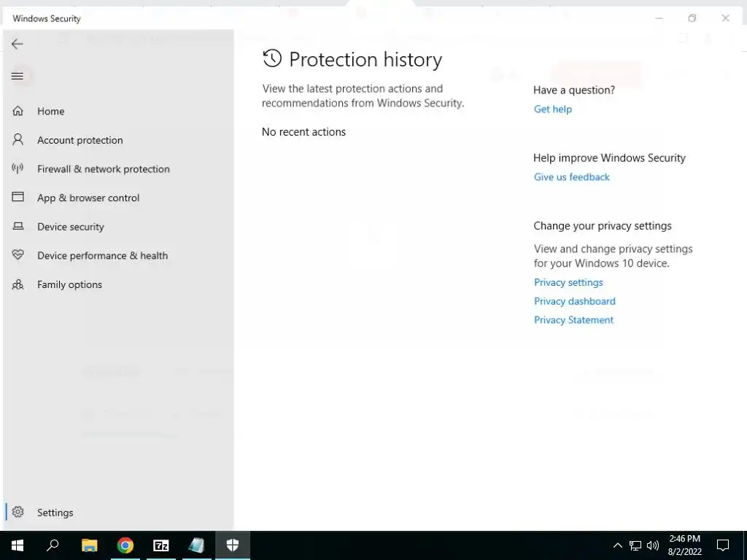Screen dimensions: 747x560
Task: Click the Protection history clock icon
Action: (272, 58)
